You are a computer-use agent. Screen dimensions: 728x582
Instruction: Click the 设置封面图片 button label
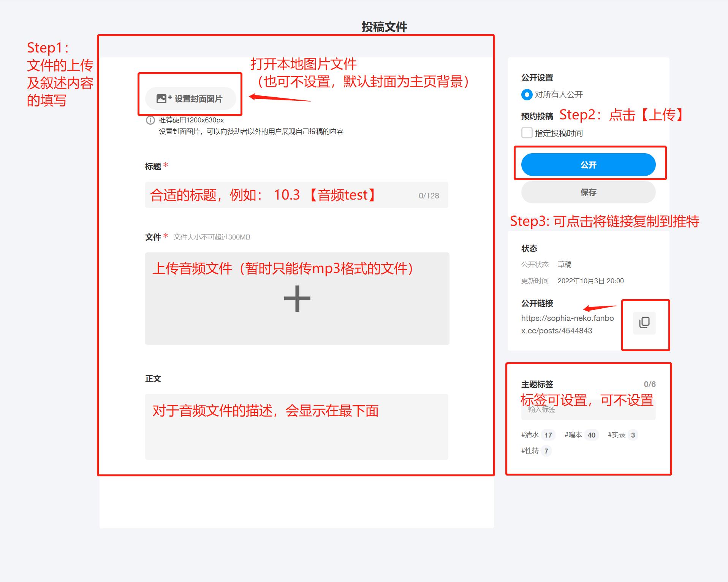pos(198,99)
